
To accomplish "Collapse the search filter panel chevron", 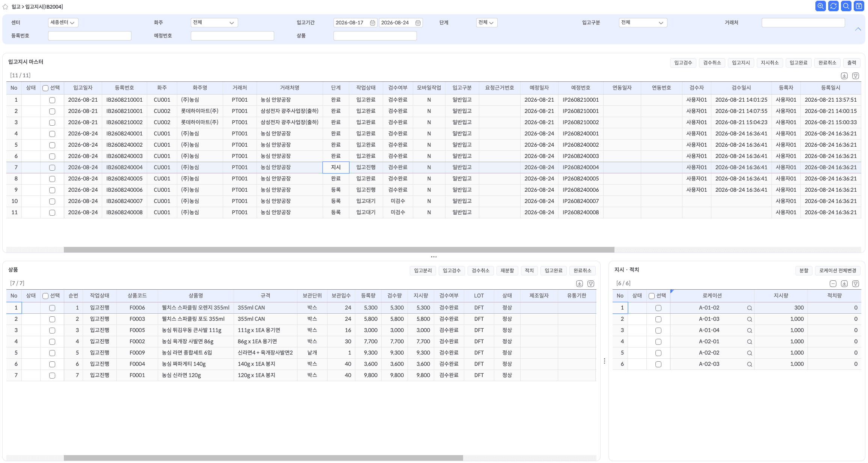I will click(x=858, y=29).
